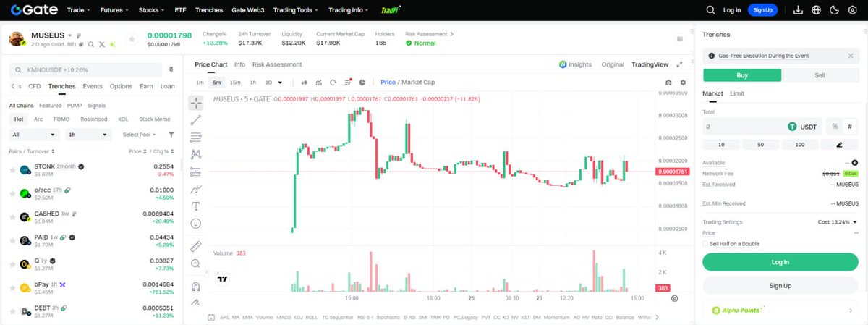Select the Fibonacci retracement tool

tap(195, 137)
